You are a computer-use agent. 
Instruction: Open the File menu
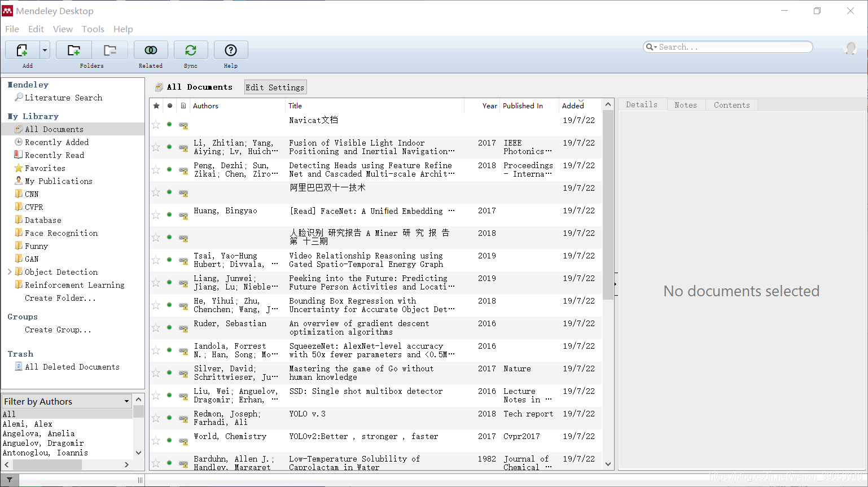[12, 29]
